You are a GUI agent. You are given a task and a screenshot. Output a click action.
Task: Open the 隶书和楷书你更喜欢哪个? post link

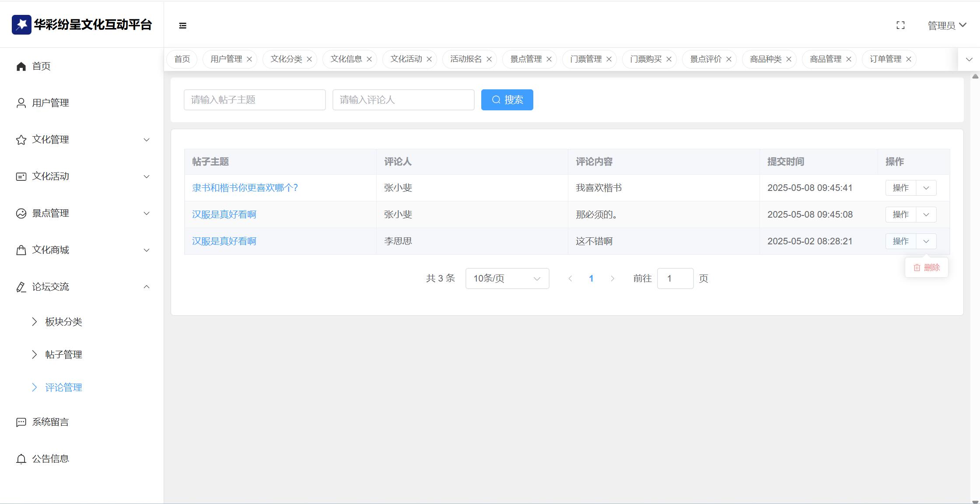click(245, 188)
